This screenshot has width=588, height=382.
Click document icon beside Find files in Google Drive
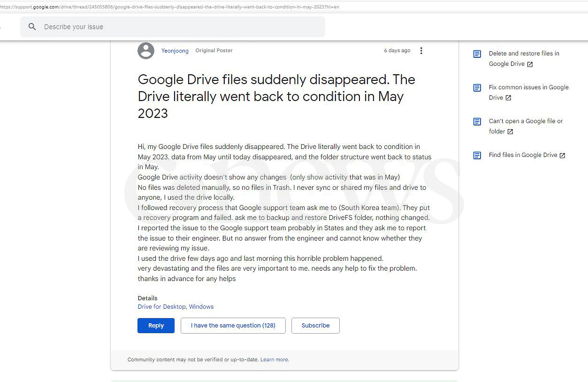(477, 156)
